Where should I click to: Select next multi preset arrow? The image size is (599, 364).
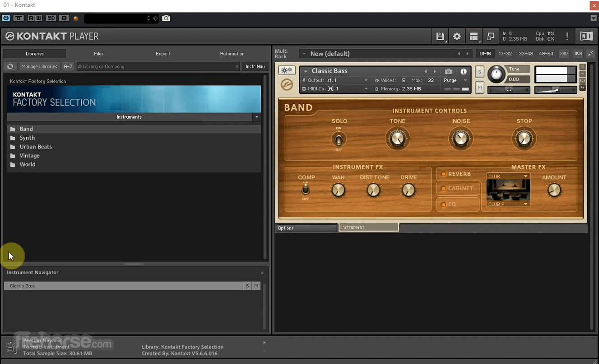coord(467,54)
